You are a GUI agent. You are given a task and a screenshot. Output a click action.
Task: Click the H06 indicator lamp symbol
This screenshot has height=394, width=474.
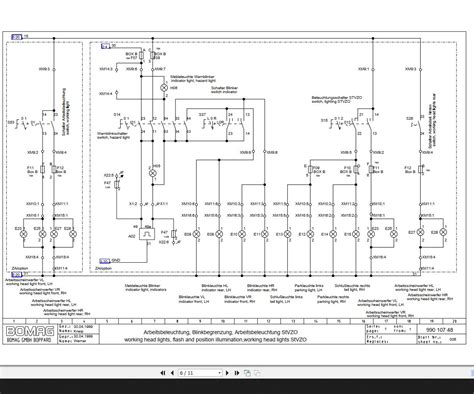point(164,88)
